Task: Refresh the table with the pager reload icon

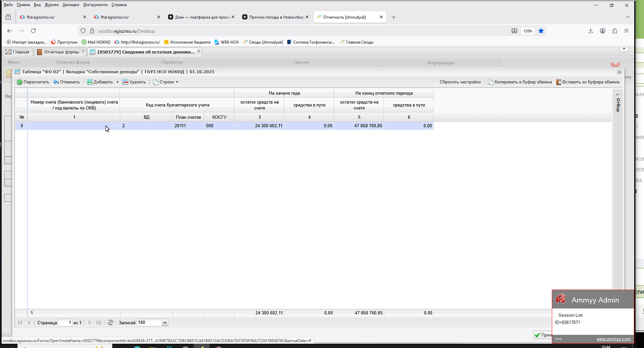Action: (111, 323)
